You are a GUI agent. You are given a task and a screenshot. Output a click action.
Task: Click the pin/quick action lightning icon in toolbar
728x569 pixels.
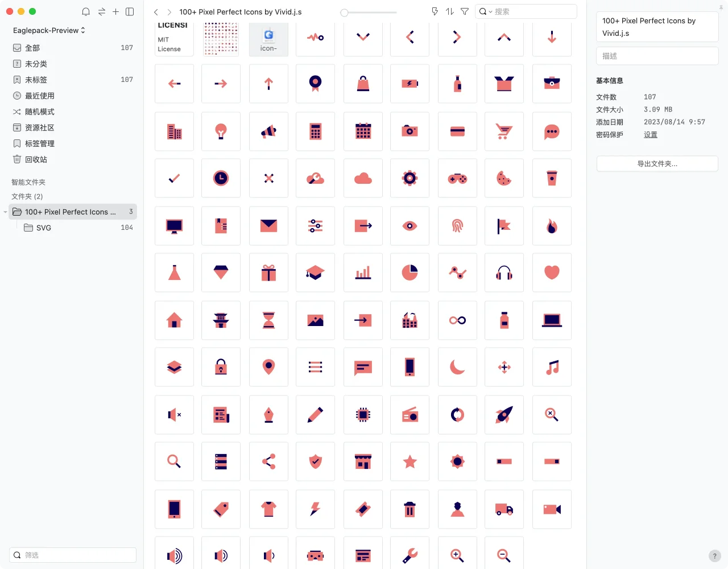(x=435, y=11)
